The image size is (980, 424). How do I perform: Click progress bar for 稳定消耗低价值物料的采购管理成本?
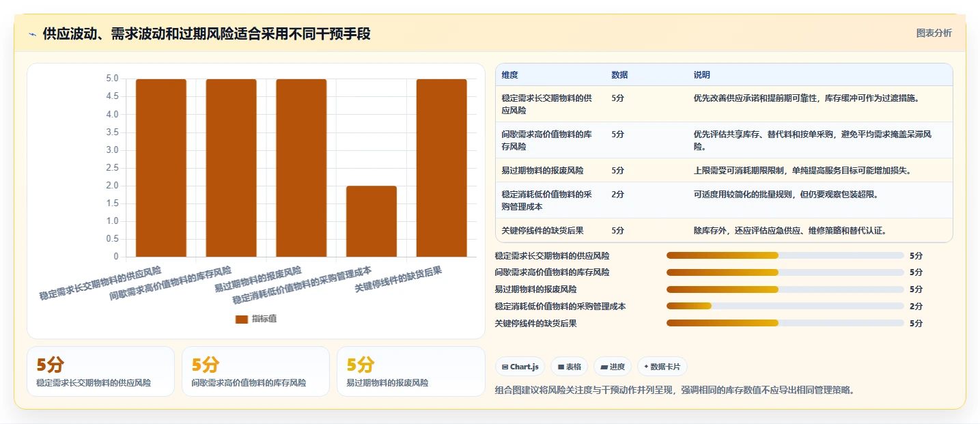785,306
